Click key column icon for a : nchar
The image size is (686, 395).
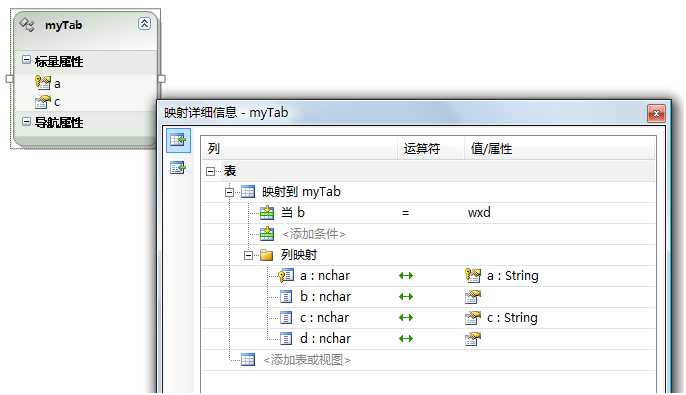(x=286, y=276)
